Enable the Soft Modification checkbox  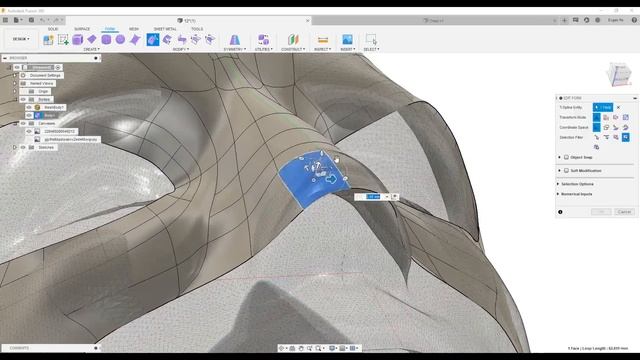tap(567, 171)
